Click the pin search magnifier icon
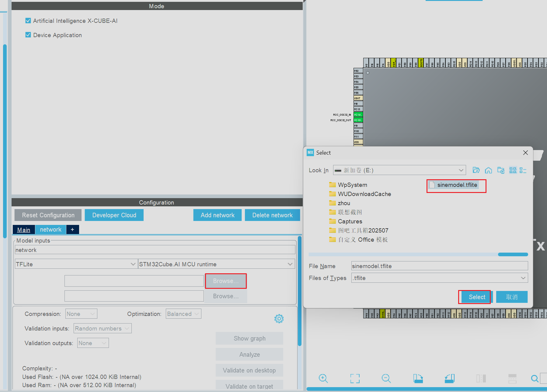The width and height of the screenshot is (547, 392). [535, 378]
